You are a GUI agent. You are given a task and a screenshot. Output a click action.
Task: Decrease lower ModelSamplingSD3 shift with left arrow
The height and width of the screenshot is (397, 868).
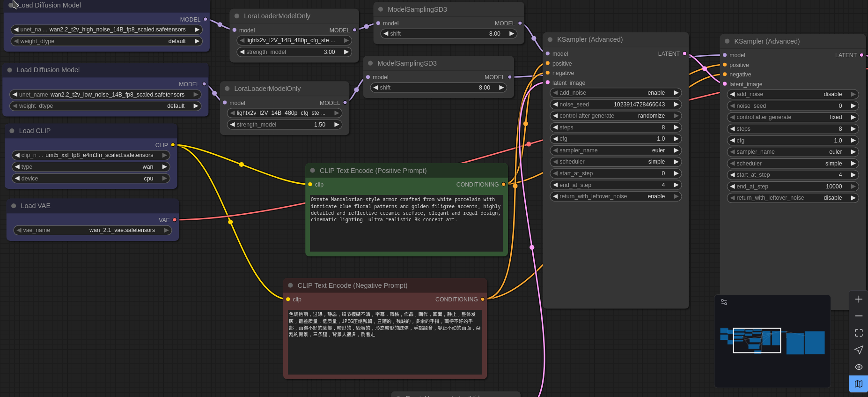pyautogui.click(x=375, y=88)
